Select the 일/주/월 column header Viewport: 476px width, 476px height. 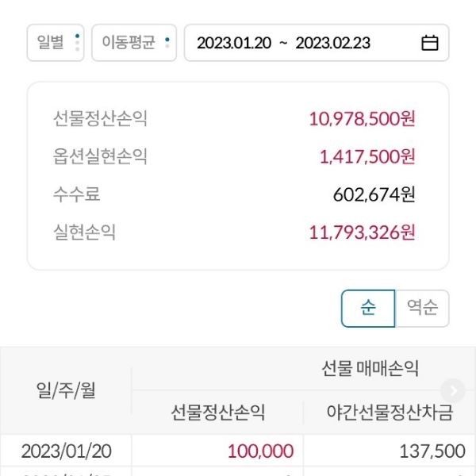click(x=66, y=390)
